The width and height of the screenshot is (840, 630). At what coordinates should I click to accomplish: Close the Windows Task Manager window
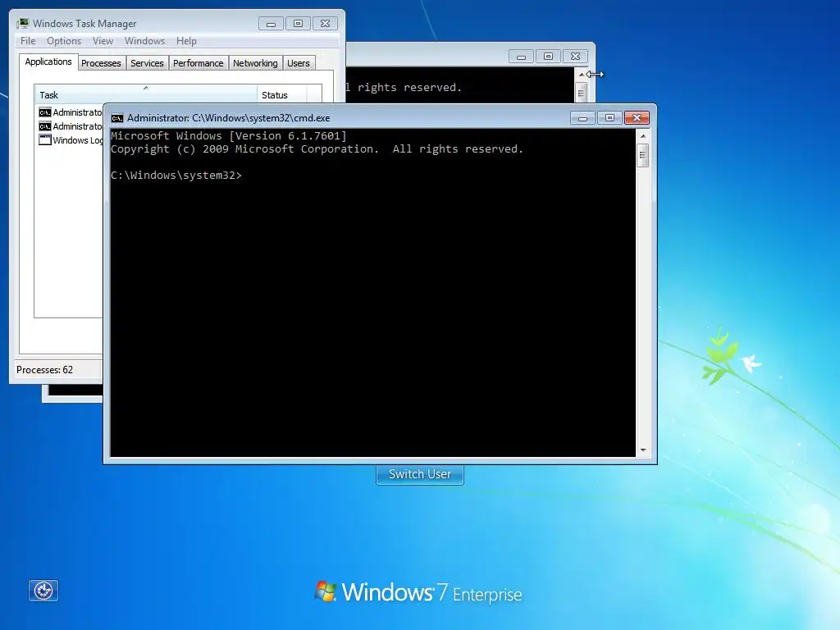click(x=325, y=24)
